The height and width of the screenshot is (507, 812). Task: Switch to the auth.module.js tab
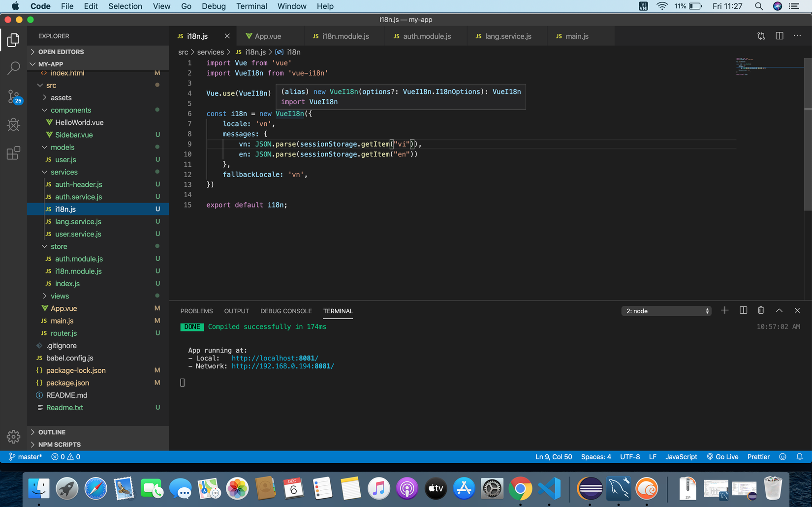coord(426,36)
